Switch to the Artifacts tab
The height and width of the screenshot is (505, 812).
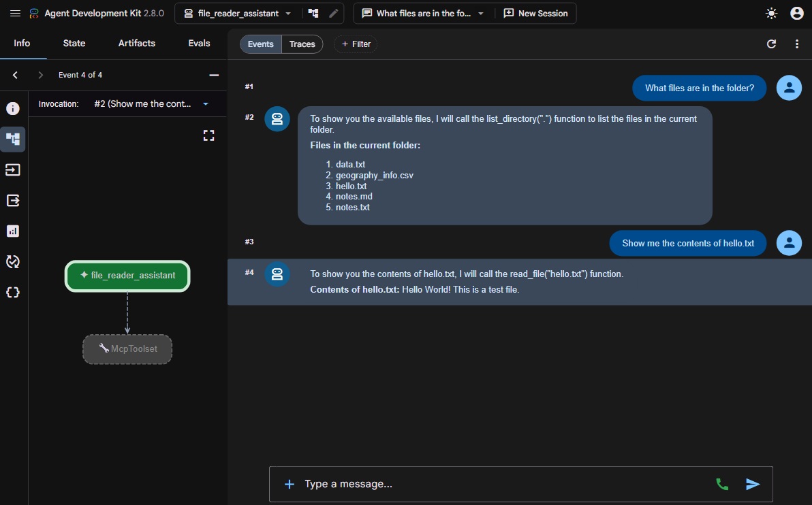click(137, 44)
